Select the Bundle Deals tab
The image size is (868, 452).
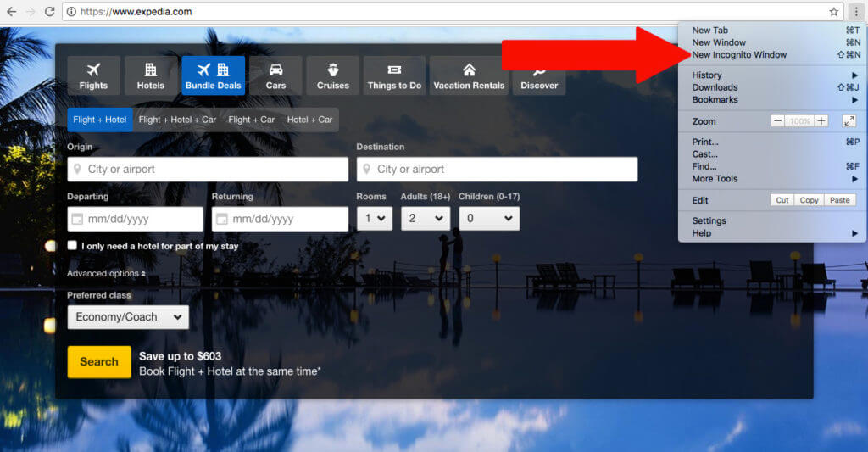213,75
